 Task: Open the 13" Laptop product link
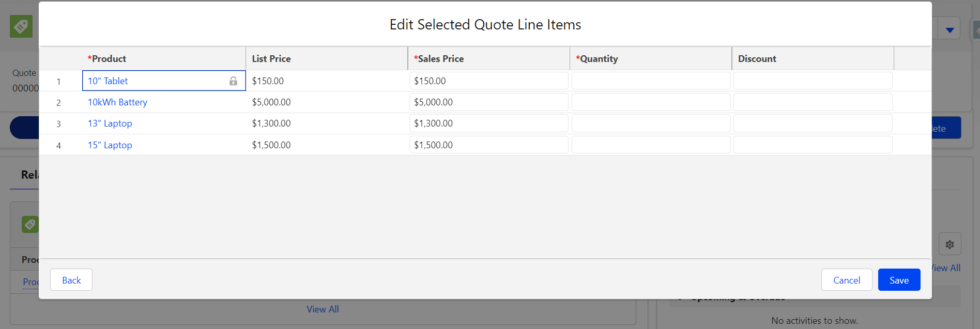(x=110, y=123)
